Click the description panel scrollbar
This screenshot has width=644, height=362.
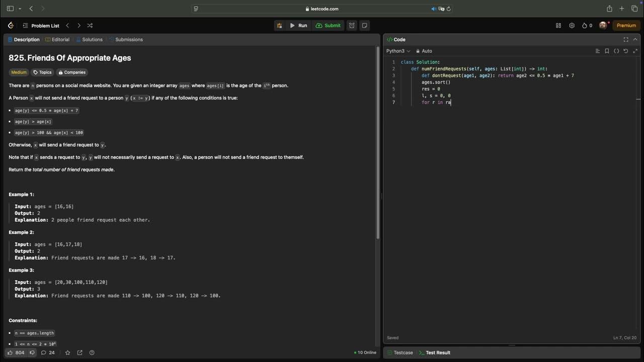point(378,141)
